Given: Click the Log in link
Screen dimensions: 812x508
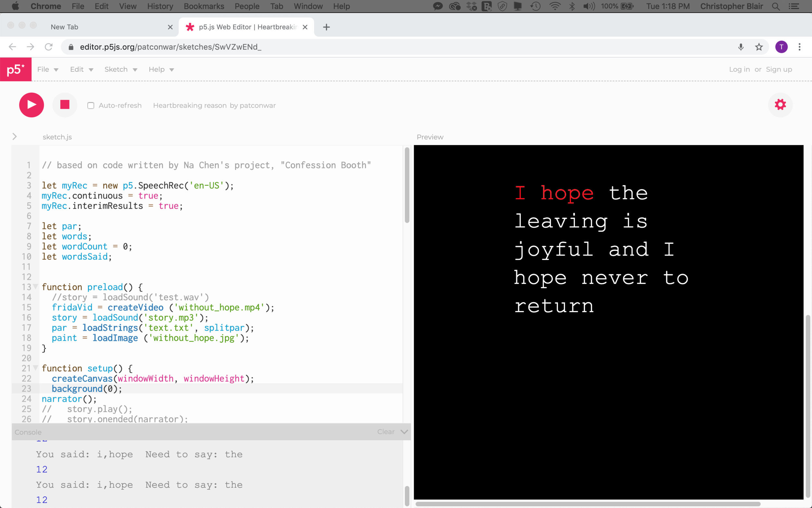Looking at the screenshot, I should (x=739, y=70).
